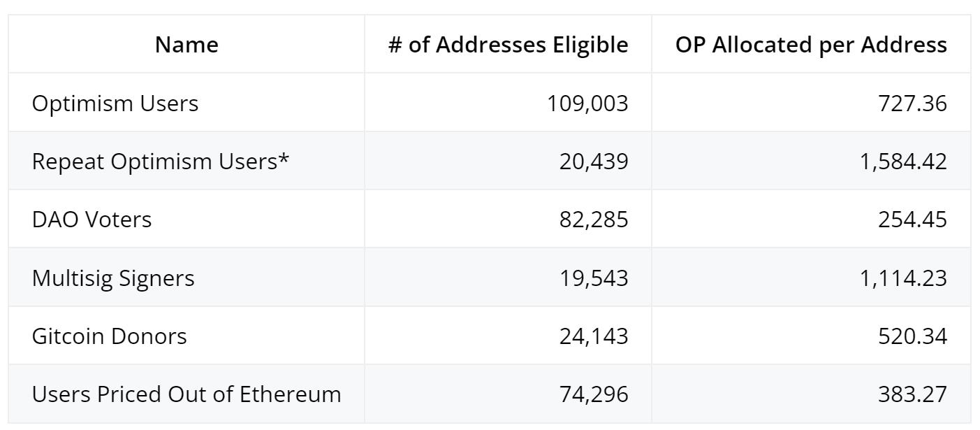Select the "Repeat Optimism Users*" cell
This screenshot has width=980, height=430.
(x=161, y=162)
